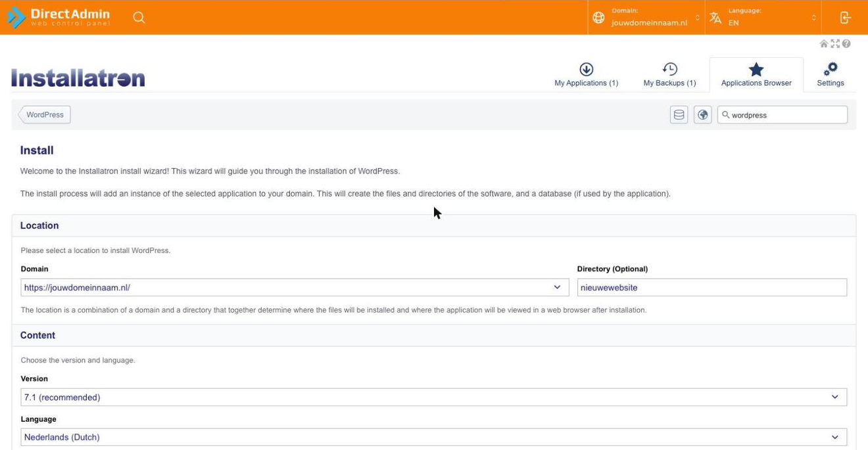
Task: Open the Domain dropdown https://jouwdomeinnaam.nl/
Action: pos(295,288)
